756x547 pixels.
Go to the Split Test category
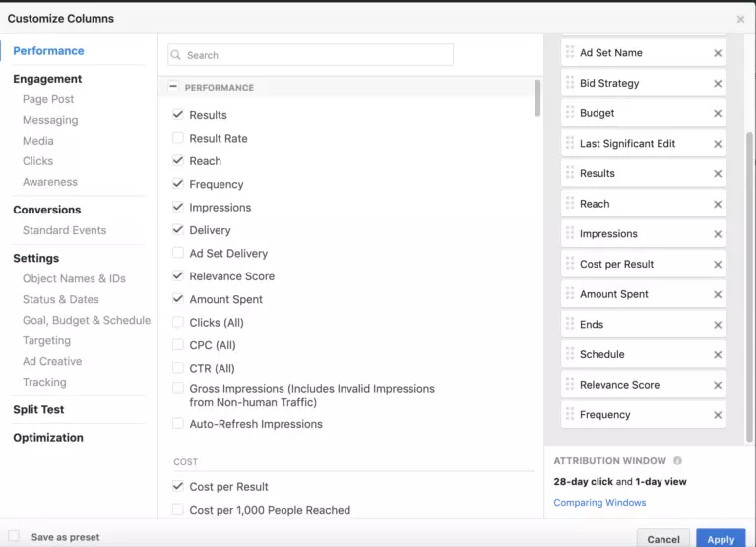point(38,409)
